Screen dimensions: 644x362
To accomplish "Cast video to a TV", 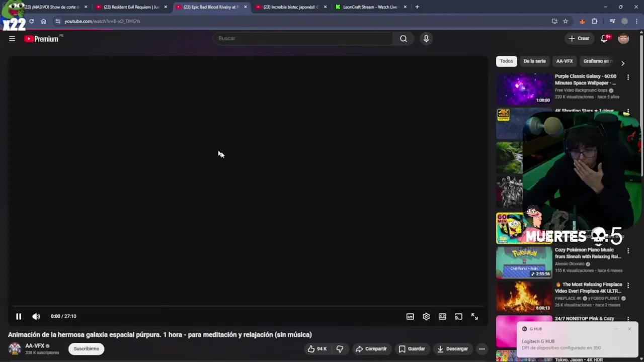I will 458,316.
